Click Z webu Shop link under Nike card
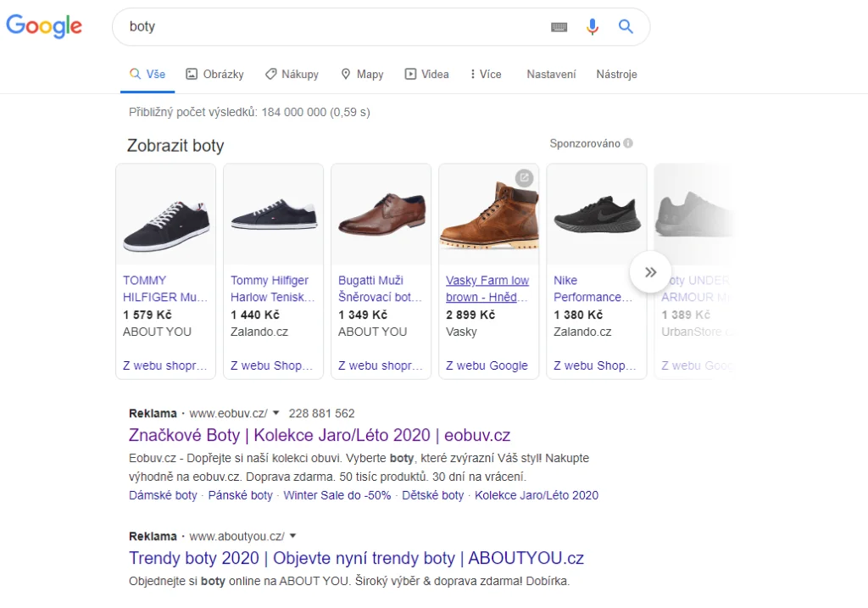Viewport: 868px width, 608px height. click(594, 365)
